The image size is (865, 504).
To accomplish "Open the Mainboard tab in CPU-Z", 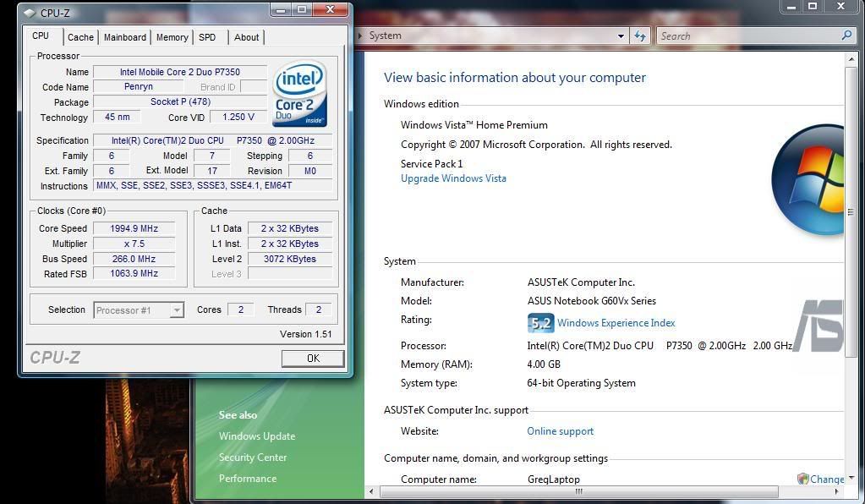I will tap(124, 37).
